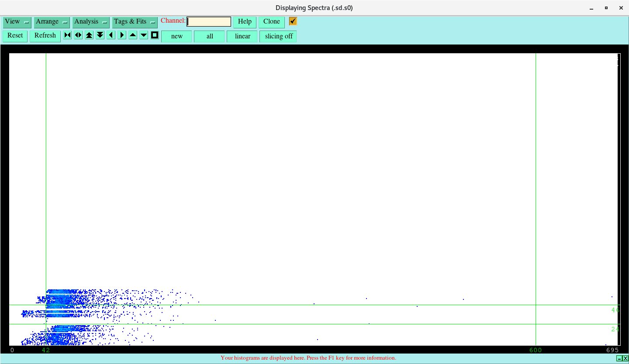This screenshot has height=364, width=629.
Task: Raise the y-scale via the up-triangle icon
Action: point(132,35)
